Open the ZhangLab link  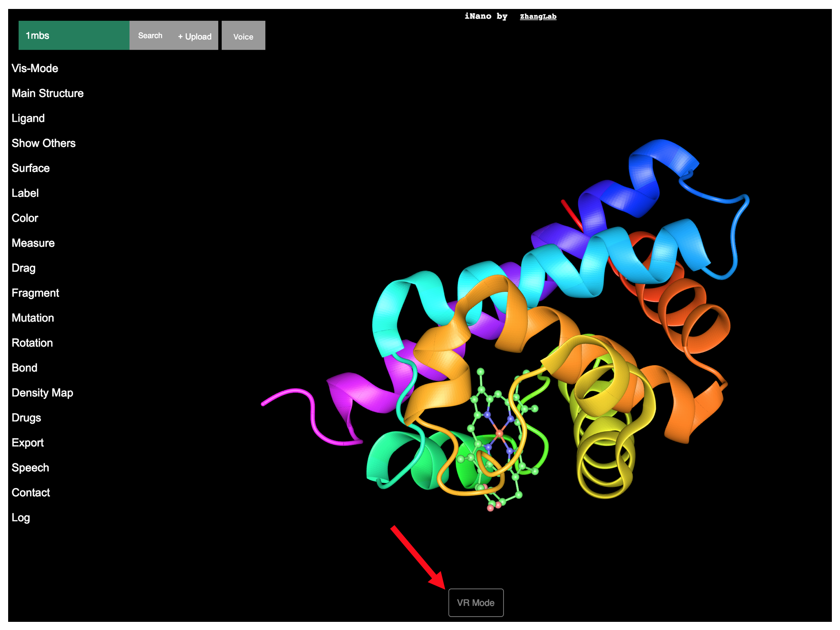coord(538,16)
